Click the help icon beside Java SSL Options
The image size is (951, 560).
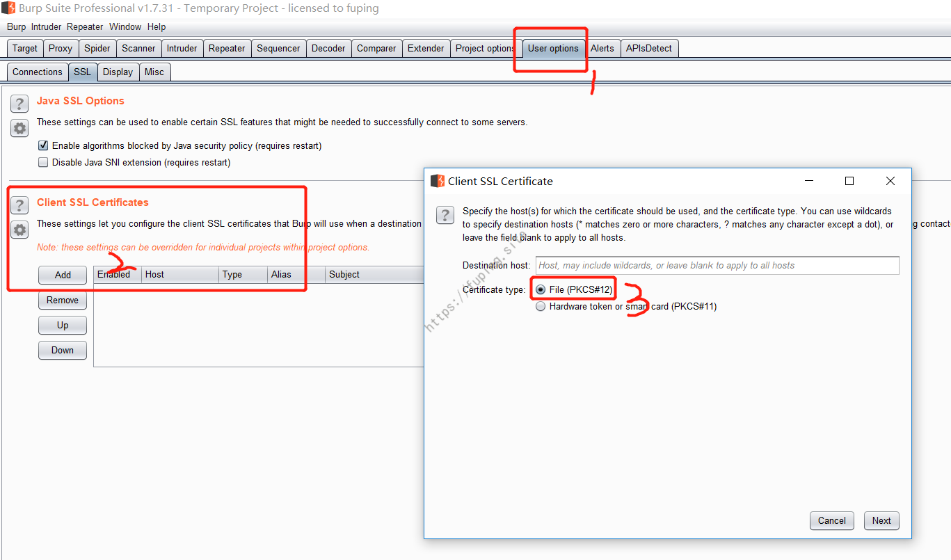click(x=19, y=104)
